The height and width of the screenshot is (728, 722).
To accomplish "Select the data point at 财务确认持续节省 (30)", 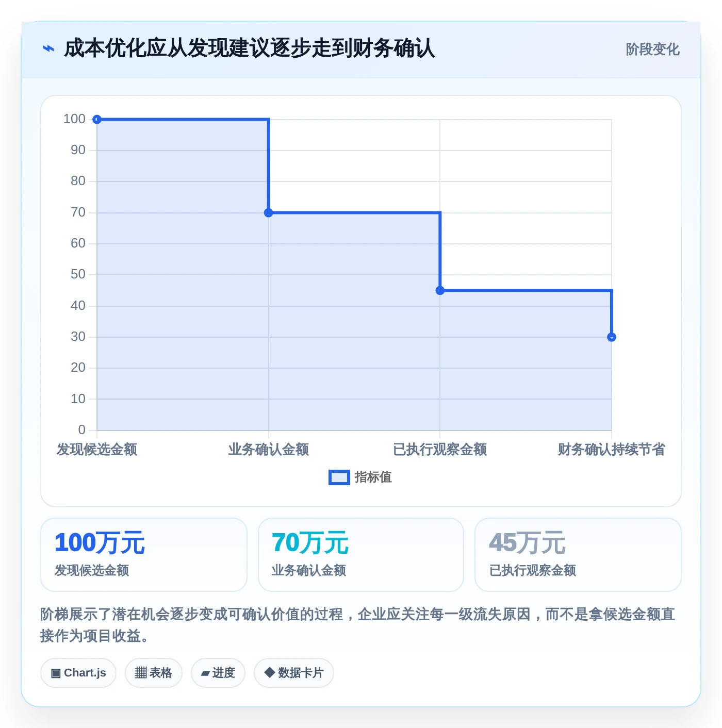I will (612, 337).
